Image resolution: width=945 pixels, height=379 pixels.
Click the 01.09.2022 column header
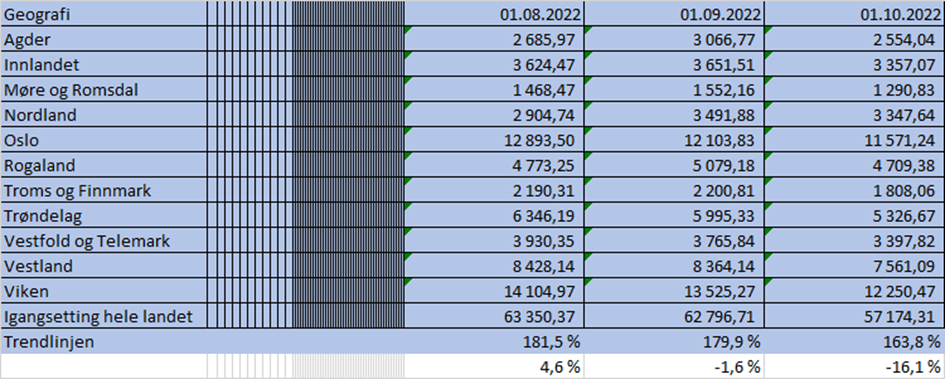673,14
